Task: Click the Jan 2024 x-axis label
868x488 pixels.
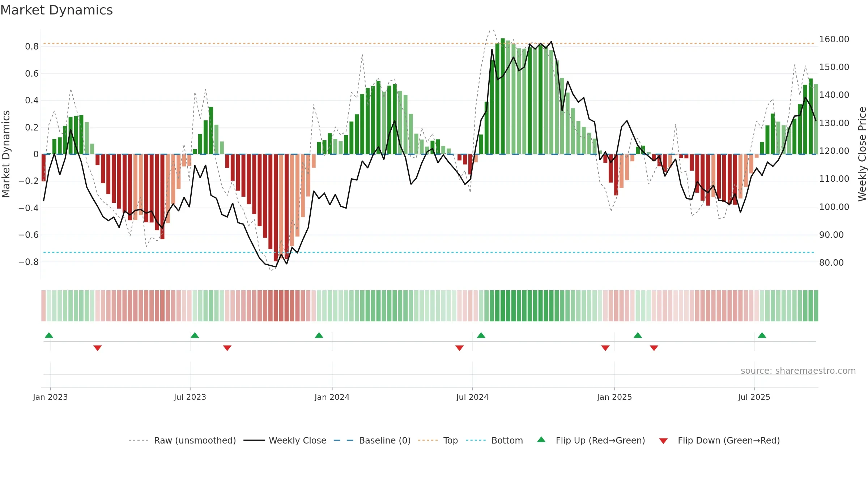Action: 332,397
